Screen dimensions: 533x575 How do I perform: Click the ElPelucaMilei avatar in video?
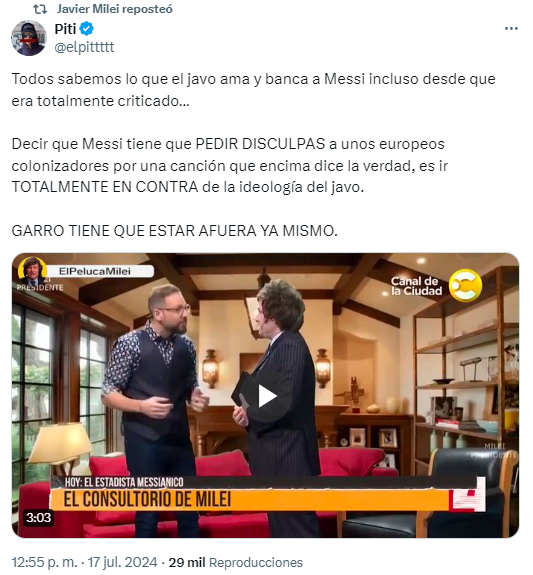click(x=33, y=272)
